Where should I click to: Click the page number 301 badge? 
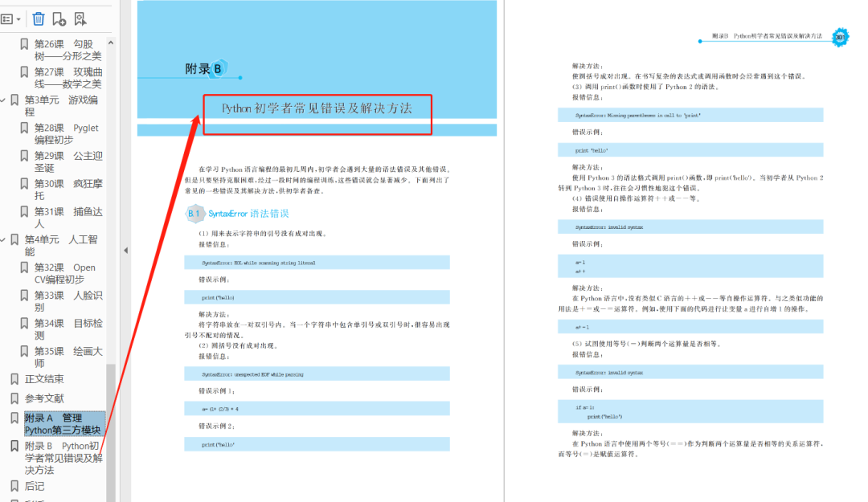[x=841, y=37]
